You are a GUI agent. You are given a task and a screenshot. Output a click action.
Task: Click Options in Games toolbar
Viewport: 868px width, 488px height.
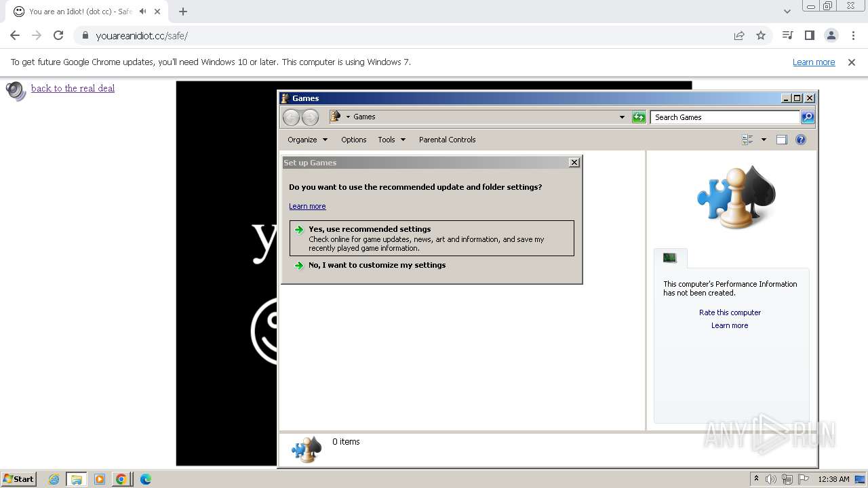[353, 140]
